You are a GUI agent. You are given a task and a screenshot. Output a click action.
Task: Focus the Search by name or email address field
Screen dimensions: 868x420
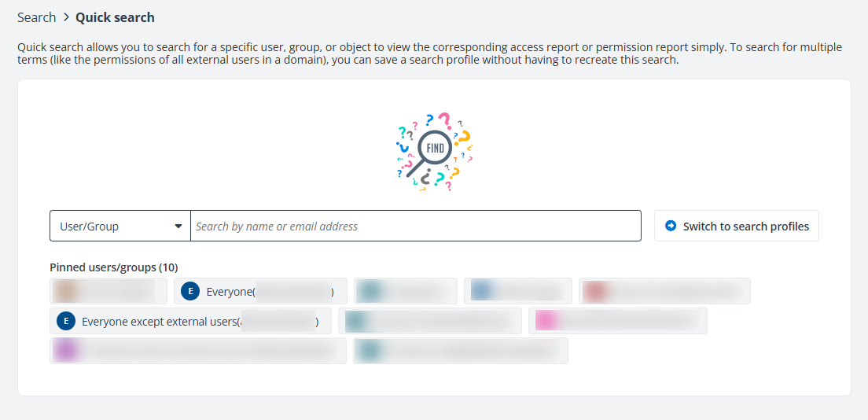click(415, 227)
